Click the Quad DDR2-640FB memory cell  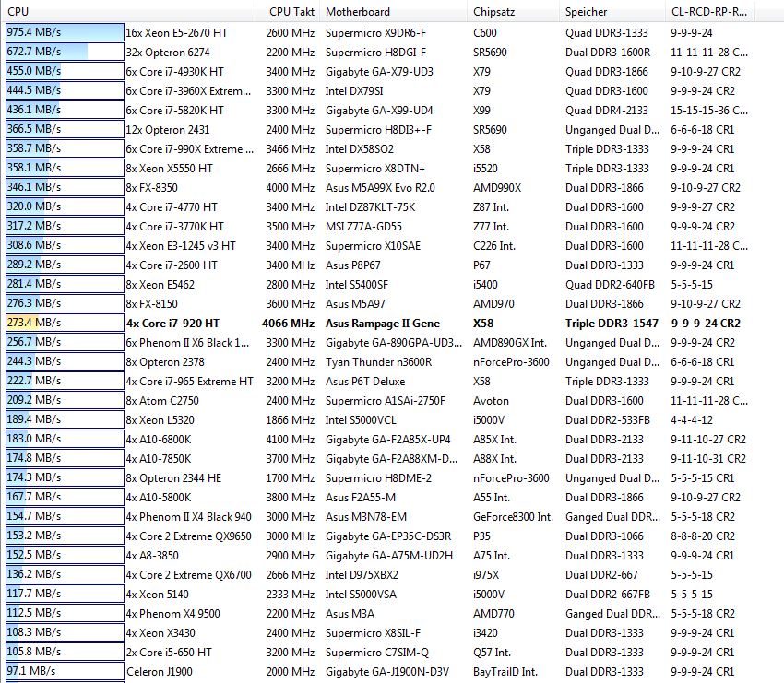(610, 285)
